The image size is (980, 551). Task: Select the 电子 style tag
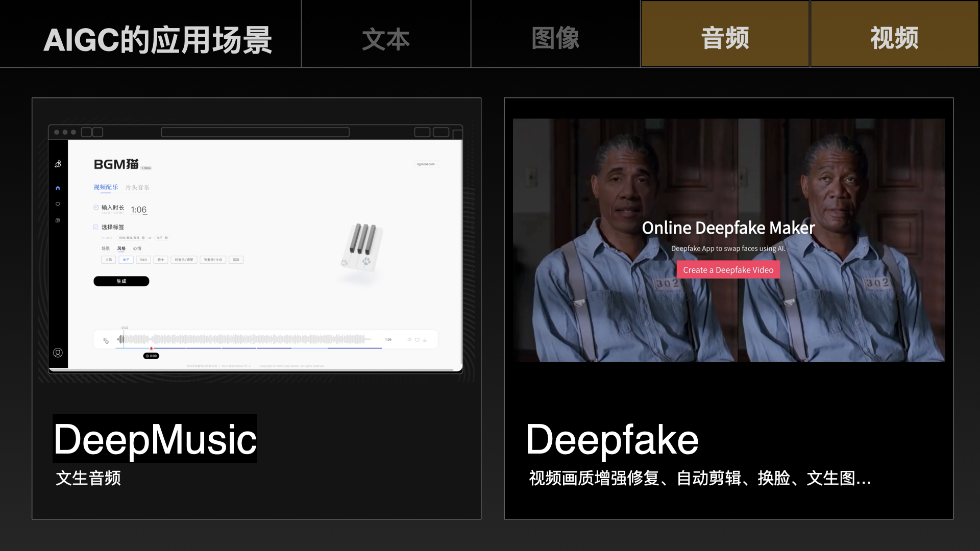tap(126, 260)
